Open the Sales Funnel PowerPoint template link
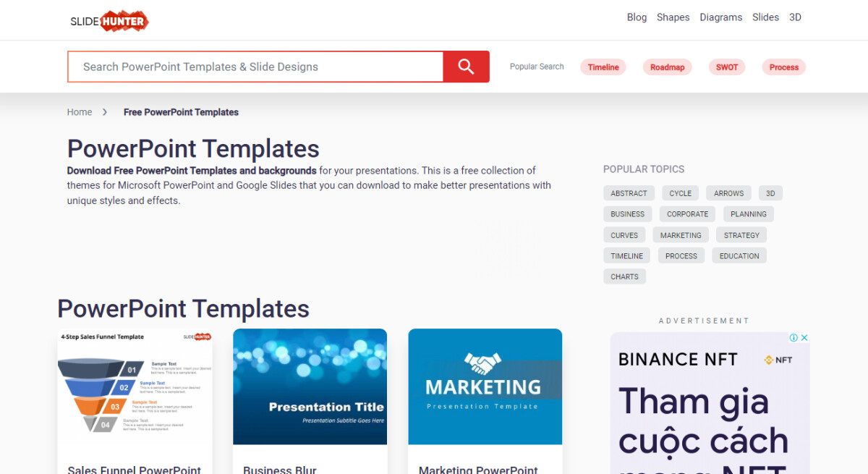Screen dimensions: 868x474 [134, 469]
